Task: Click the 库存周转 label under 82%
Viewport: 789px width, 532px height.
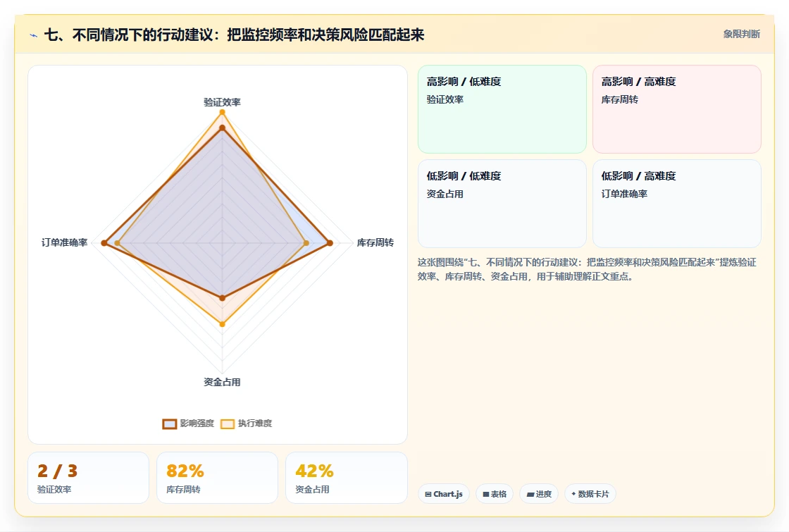Action: click(x=183, y=489)
